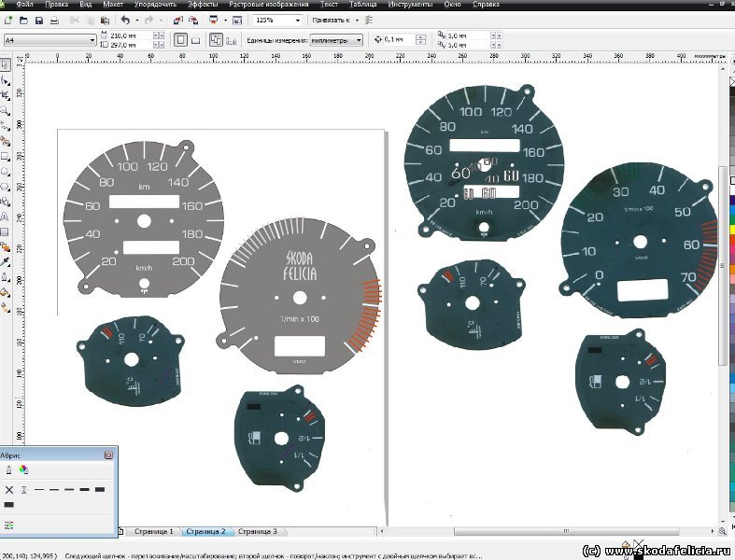Select the Text tool
Viewport: 735px width, 560px height.
tap(5, 217)
